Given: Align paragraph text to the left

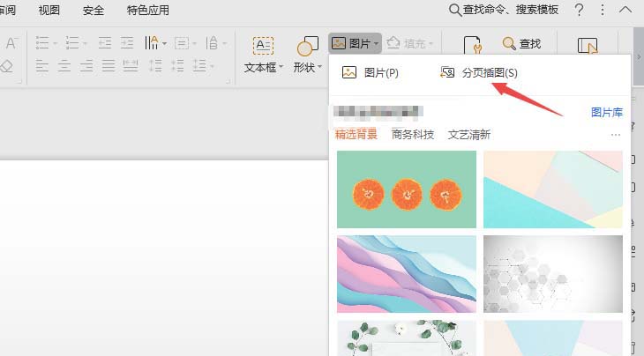Looking at the screenshot, I should click(x=41, y=65).
